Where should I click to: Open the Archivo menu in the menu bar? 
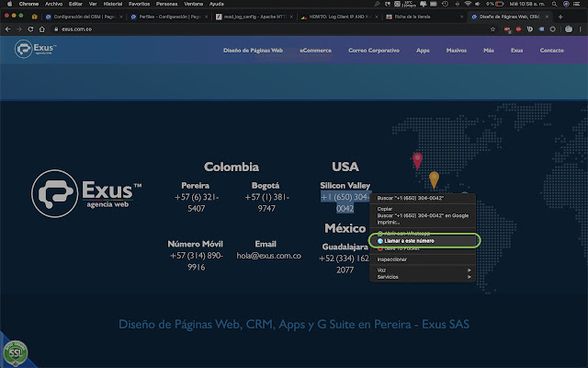click(x=53, y=4)
